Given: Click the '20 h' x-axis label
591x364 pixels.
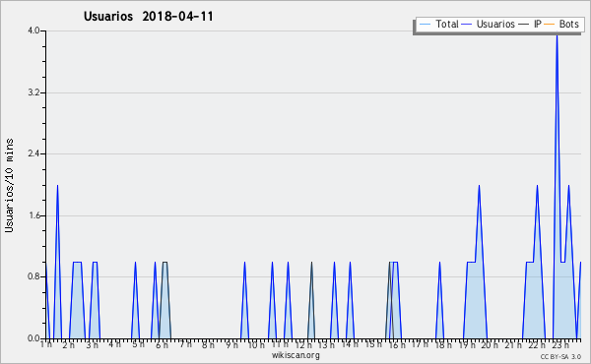Looking at the screenshot, I should click(490, 345).
